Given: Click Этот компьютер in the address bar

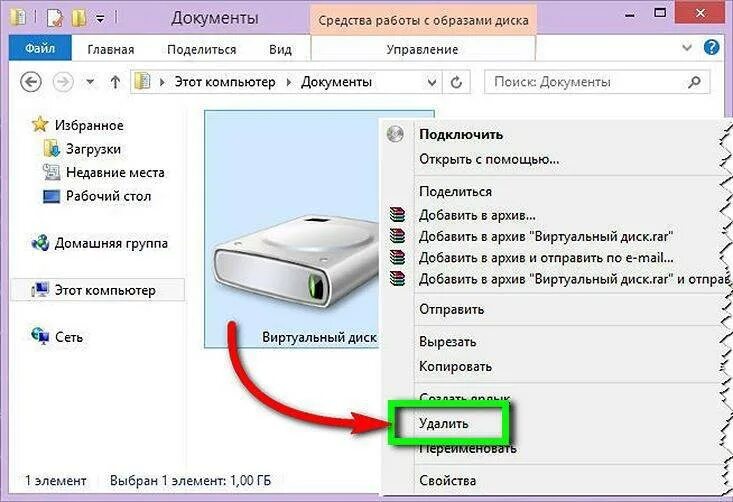Looking at the screenshot, I should pyautogui.click(x=225, y=82).
